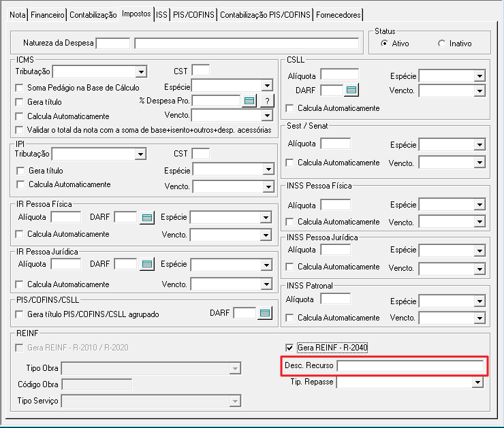Open the Sest / Senat Vencto. dropdown
The height and width of the screenshot is (428, 504).
click(x=479, y=163)
